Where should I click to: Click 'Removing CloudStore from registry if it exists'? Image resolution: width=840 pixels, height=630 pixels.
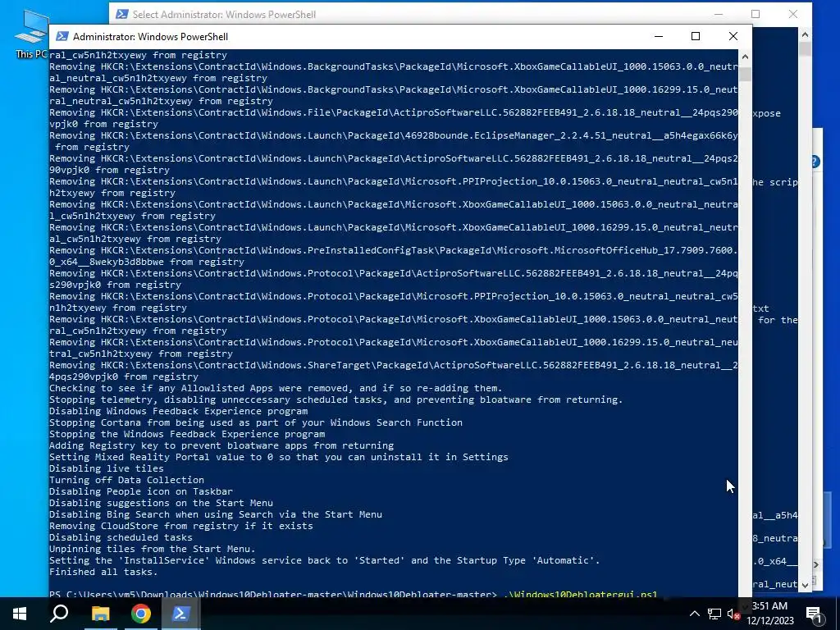tap(181, 526)
